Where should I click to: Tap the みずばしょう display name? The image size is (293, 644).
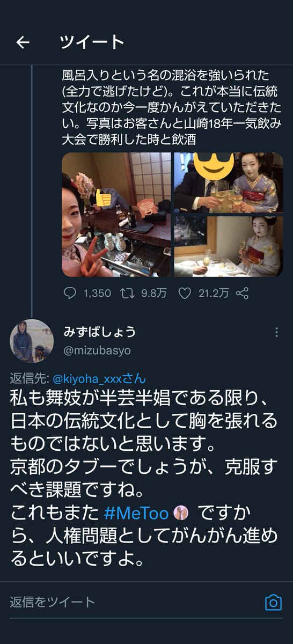click(x=100, y=332)
